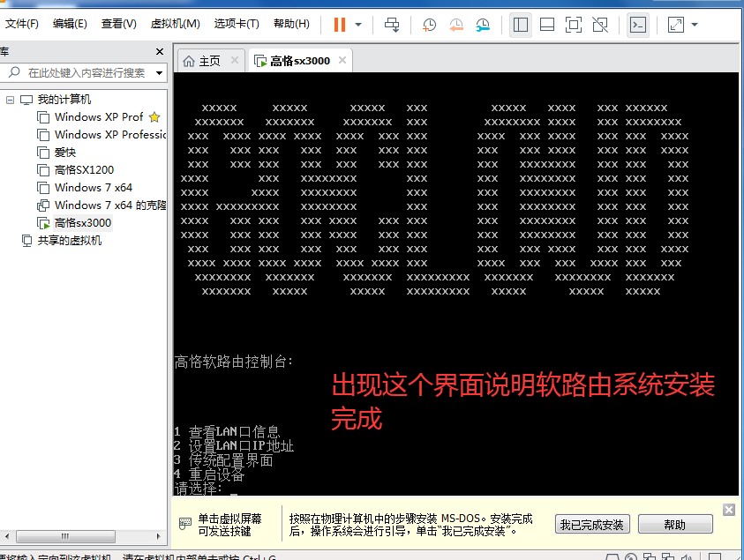Click the 我已完成安装 button

(592, 525)
